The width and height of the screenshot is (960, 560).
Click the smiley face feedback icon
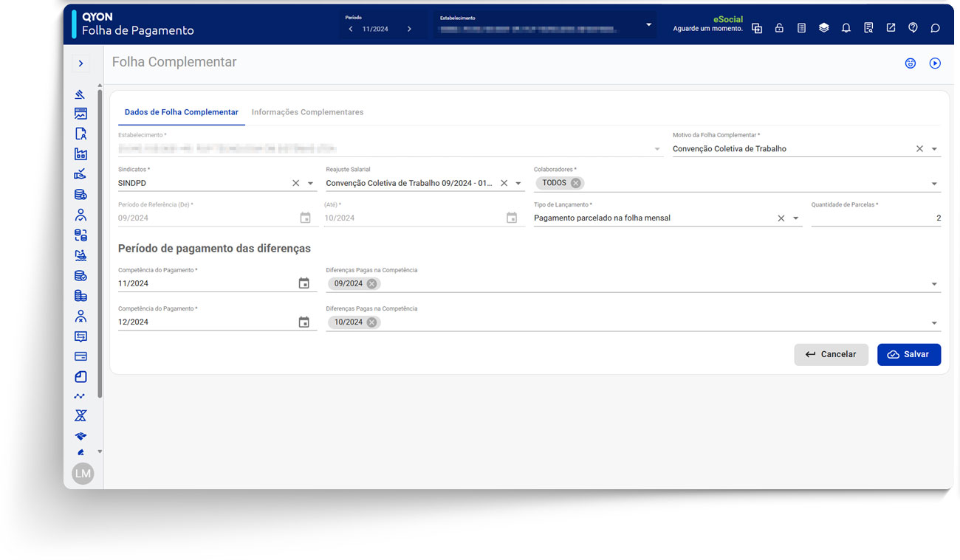(x=911, y=63)
